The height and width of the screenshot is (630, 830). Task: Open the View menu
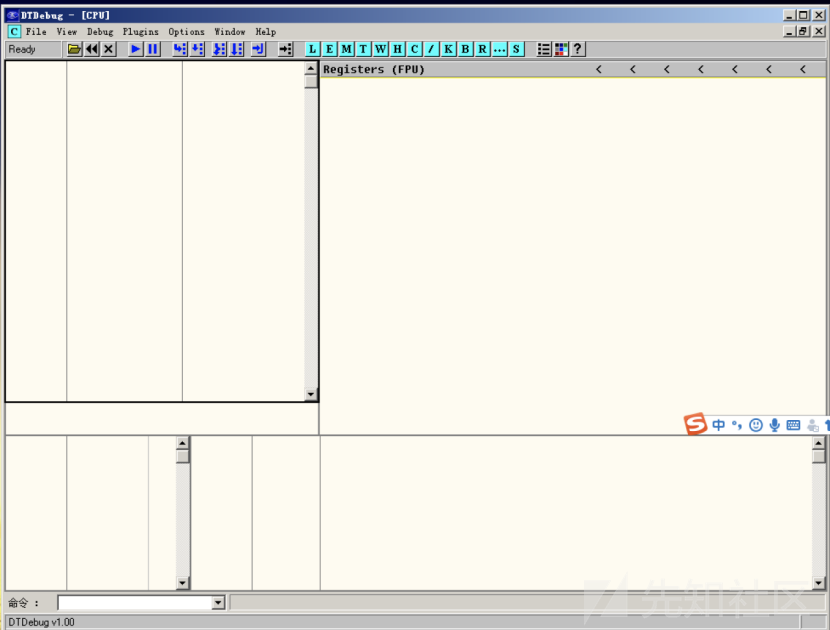[x=67, y=32]
